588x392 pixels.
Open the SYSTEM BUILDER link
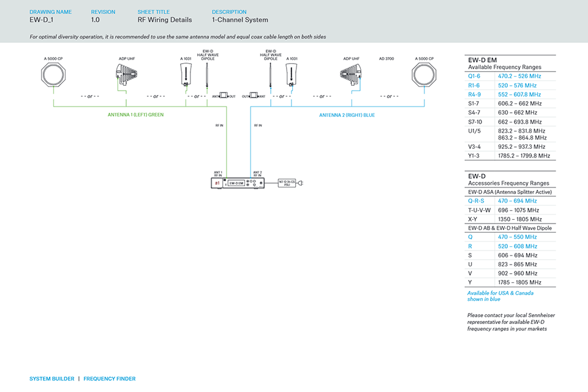click(x=51, y=379)
